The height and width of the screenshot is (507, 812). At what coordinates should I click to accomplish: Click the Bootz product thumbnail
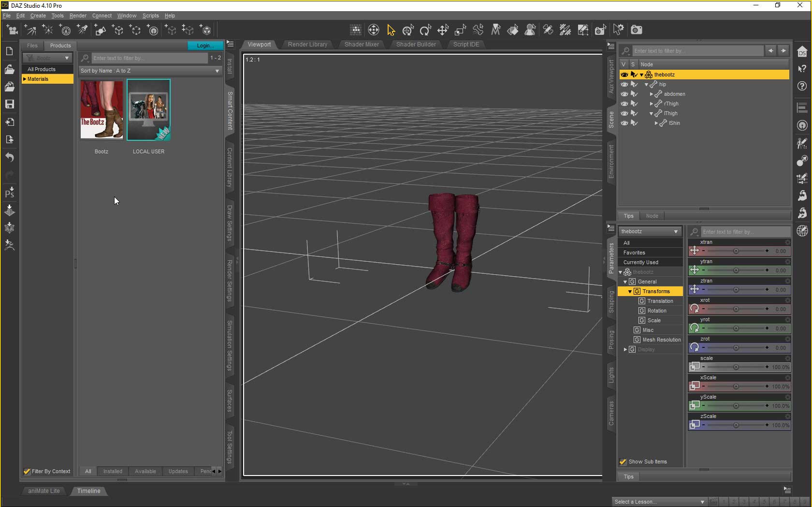[x=101, y=110]
